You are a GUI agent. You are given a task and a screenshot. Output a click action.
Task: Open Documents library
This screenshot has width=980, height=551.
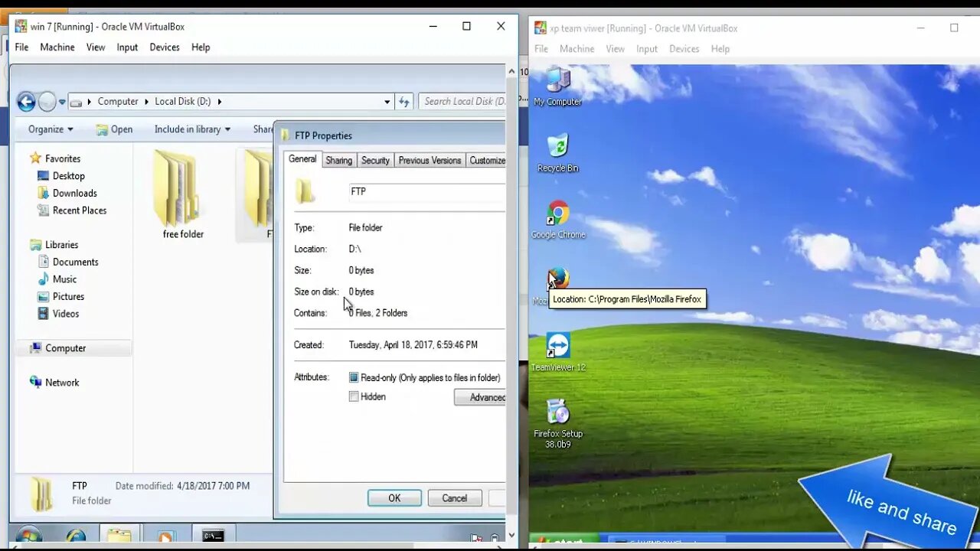click(75, 262)
